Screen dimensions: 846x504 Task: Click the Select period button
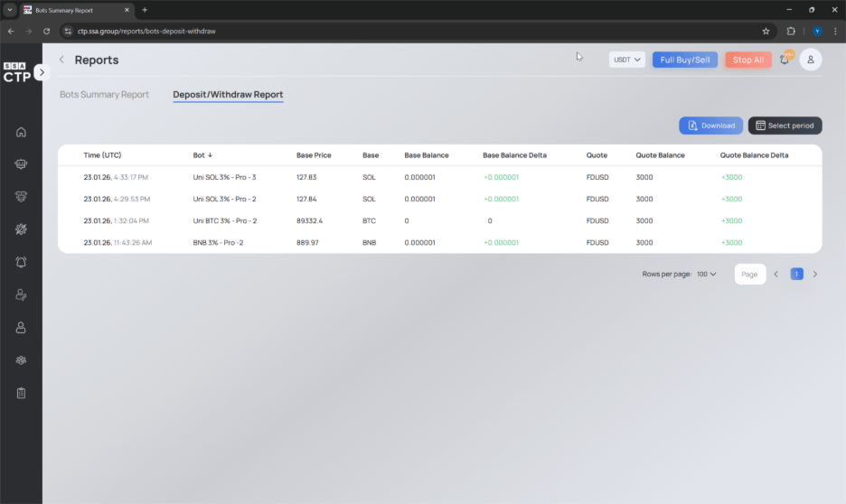[785, 126]
